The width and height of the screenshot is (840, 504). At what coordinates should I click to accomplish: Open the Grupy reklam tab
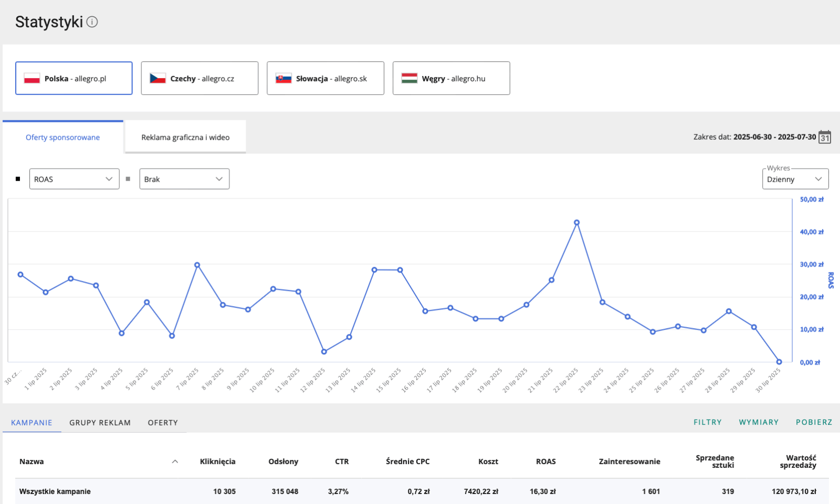click(100, 423)
